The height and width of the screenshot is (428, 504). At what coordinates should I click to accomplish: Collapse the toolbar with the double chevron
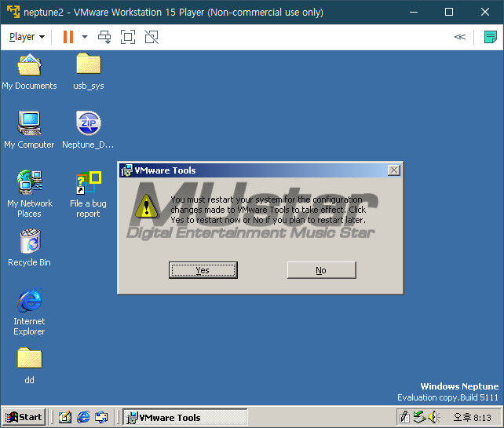(x=459, y=37)
